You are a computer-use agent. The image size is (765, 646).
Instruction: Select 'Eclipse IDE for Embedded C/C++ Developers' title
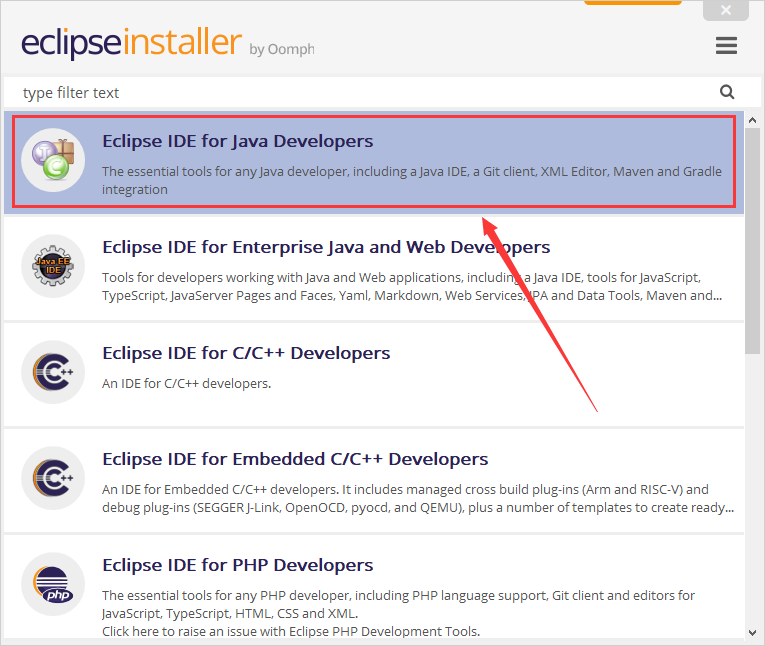[295, 460]
